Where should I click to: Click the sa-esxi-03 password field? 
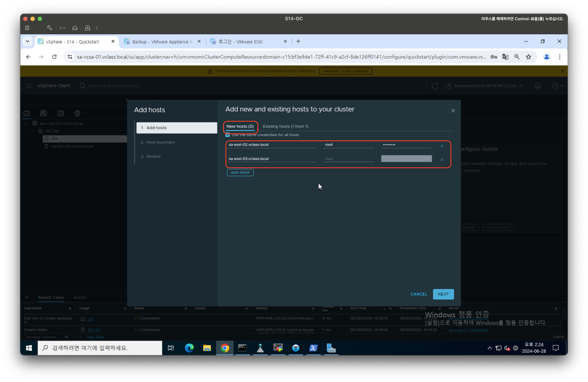pos(406,159)
